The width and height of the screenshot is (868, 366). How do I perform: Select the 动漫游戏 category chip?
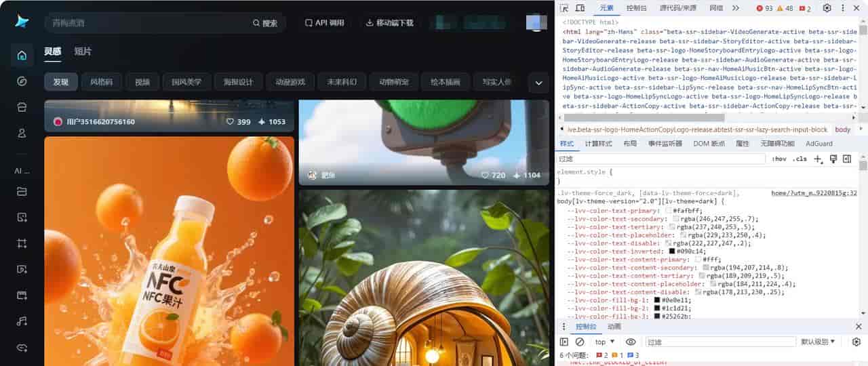coord(290,82)
